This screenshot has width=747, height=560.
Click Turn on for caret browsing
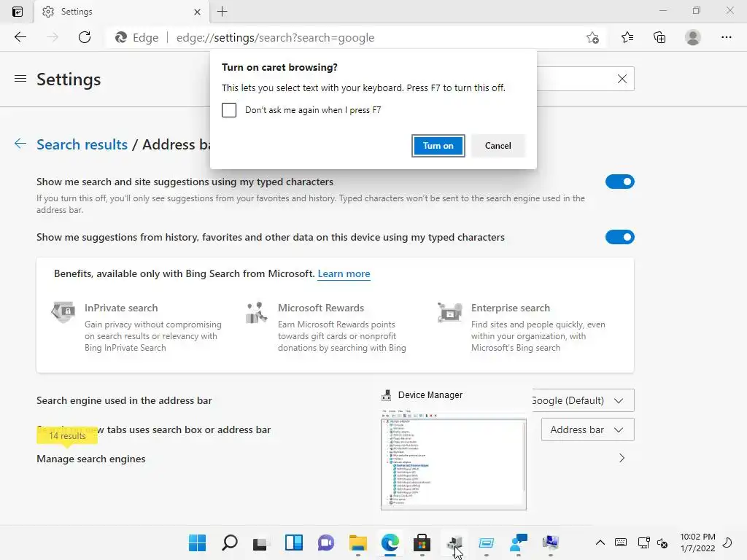[x=438, y=146]
